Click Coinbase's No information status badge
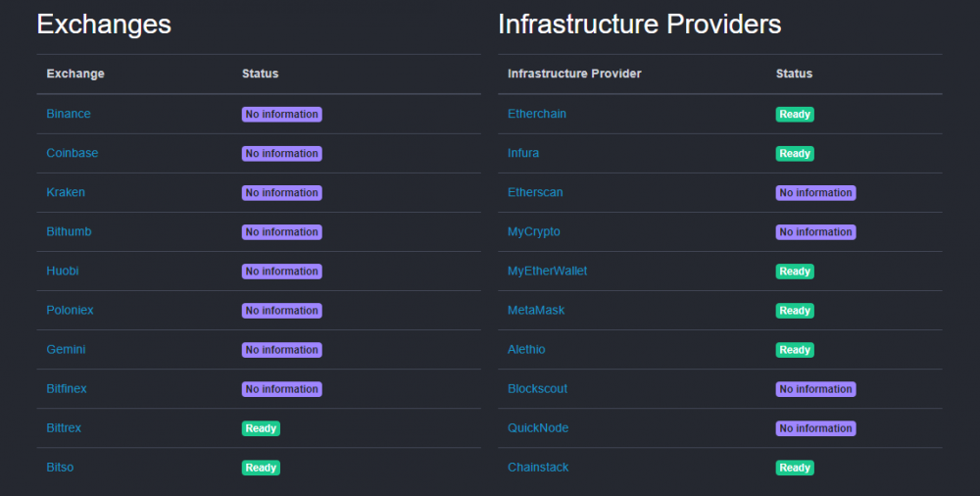 (282, 154)
